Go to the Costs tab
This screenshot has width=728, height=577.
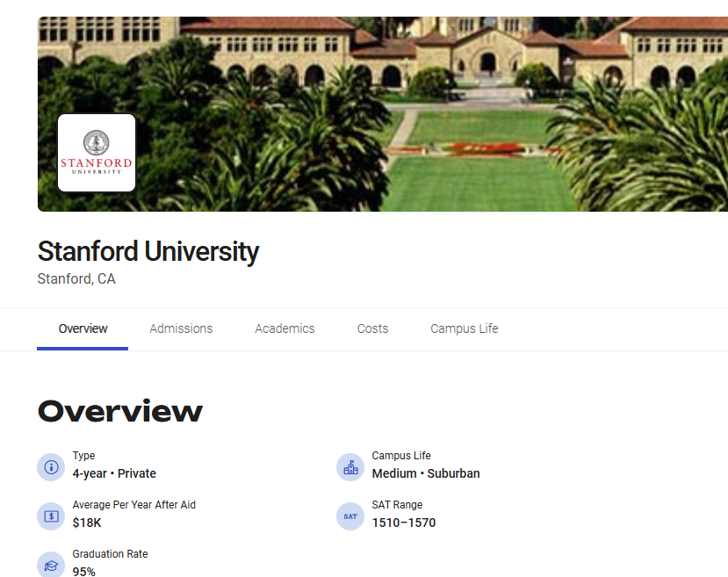point(372,328)
